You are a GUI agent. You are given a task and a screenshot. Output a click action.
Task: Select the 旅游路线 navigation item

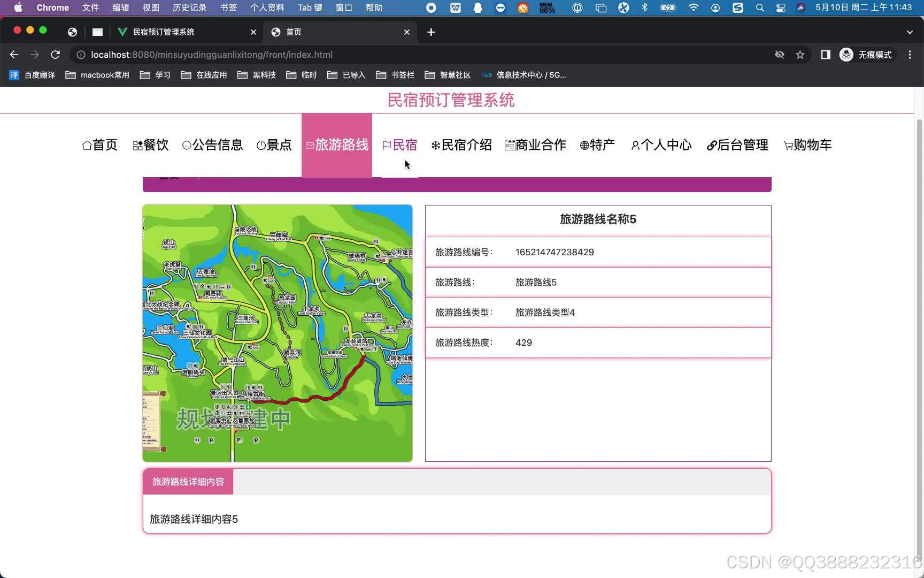(x=337, y=145)
